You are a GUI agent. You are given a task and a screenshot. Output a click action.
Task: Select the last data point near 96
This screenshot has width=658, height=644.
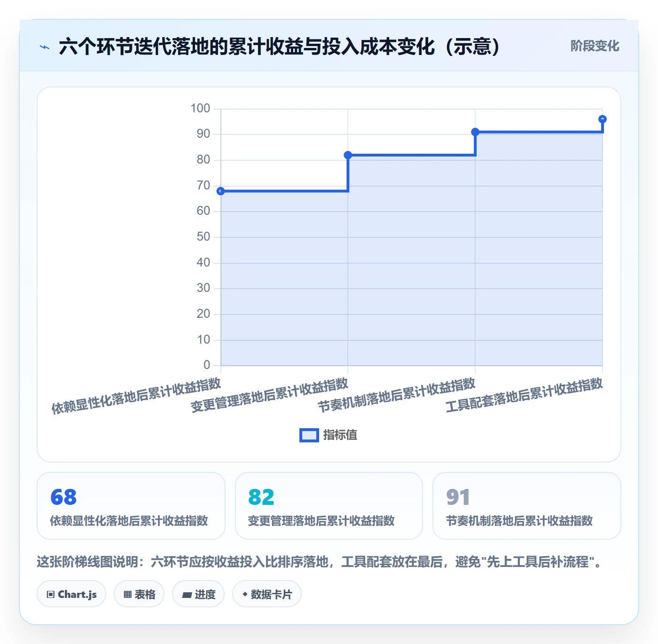coord(603,119)
